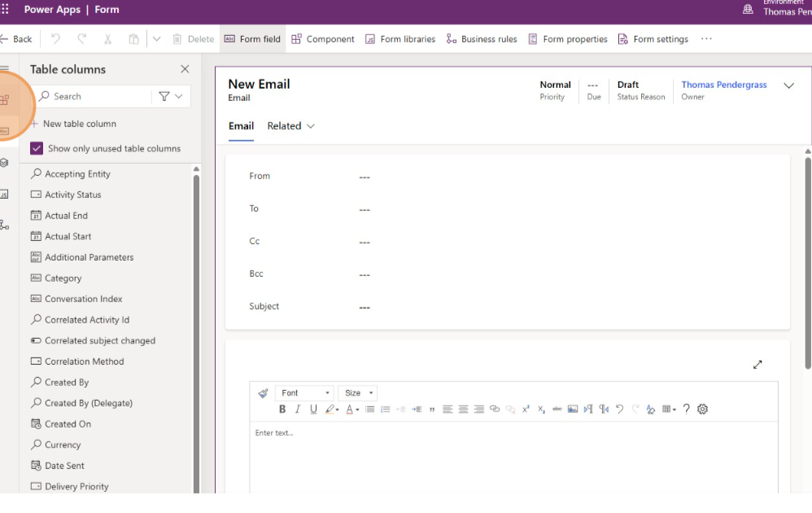Close the Table columns pane
812x513 pixels.
point(185,69)
